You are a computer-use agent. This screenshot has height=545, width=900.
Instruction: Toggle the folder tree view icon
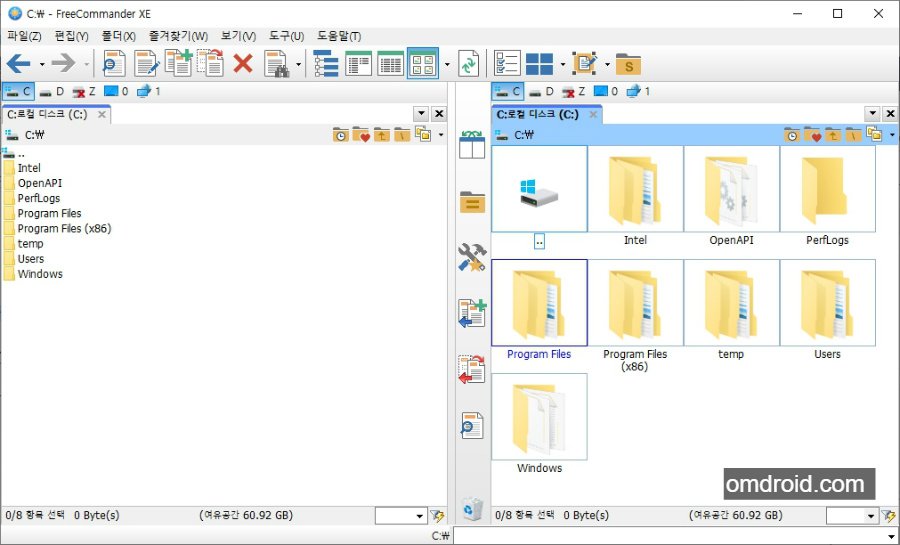[326, 63]
